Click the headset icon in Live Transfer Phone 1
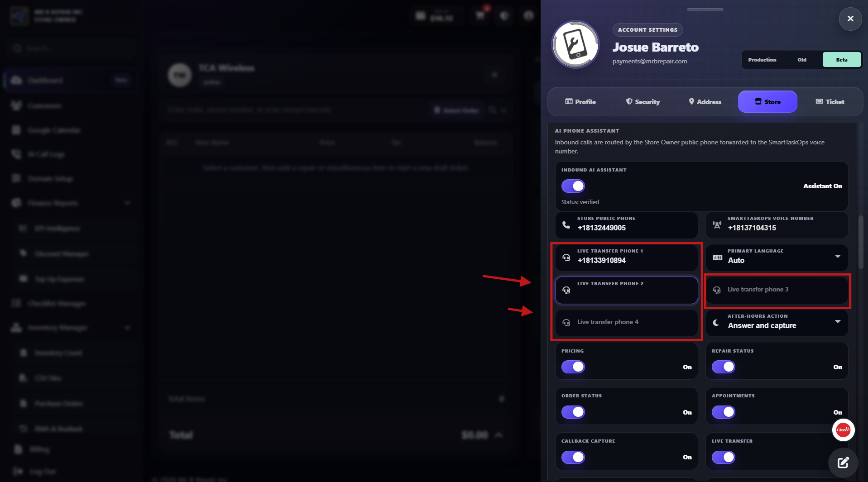Screen dimensions: 868x482 [x=566, y=257]
